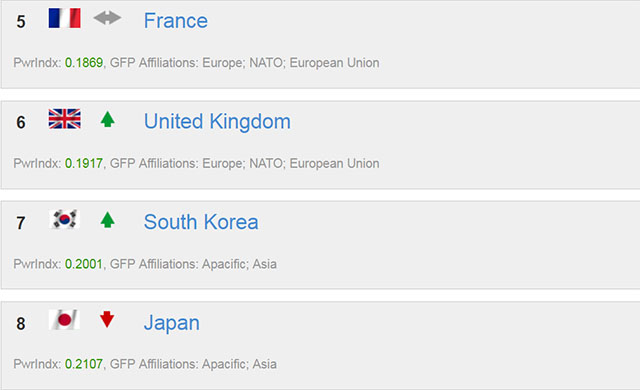Open the Japan country link
The image size is (640, 390).
(x=171, y=323)
